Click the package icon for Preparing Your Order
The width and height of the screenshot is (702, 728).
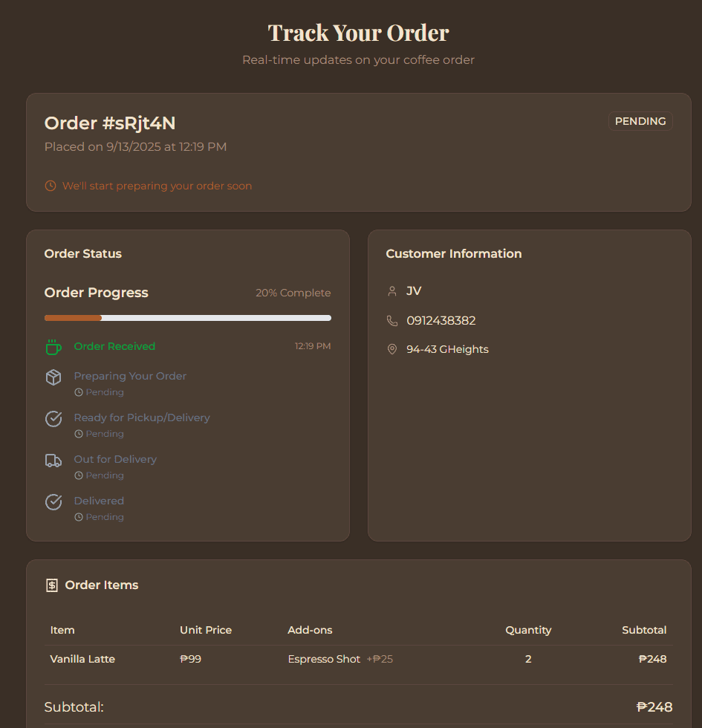53,377
